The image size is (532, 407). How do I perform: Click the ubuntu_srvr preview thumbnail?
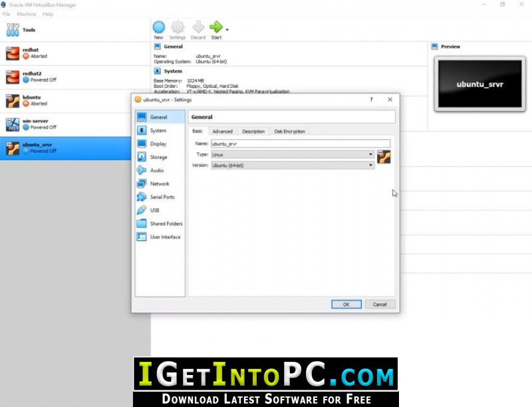pos(479,84)
